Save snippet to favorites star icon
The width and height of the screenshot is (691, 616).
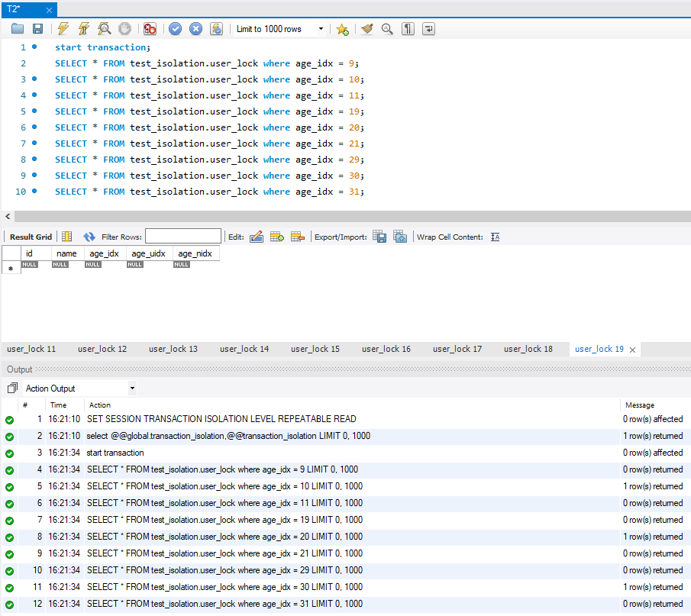(x=342, y=29)
